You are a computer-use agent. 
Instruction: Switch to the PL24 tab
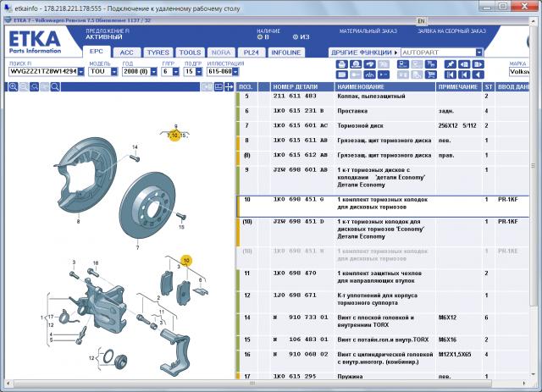(x=252, y=52)
